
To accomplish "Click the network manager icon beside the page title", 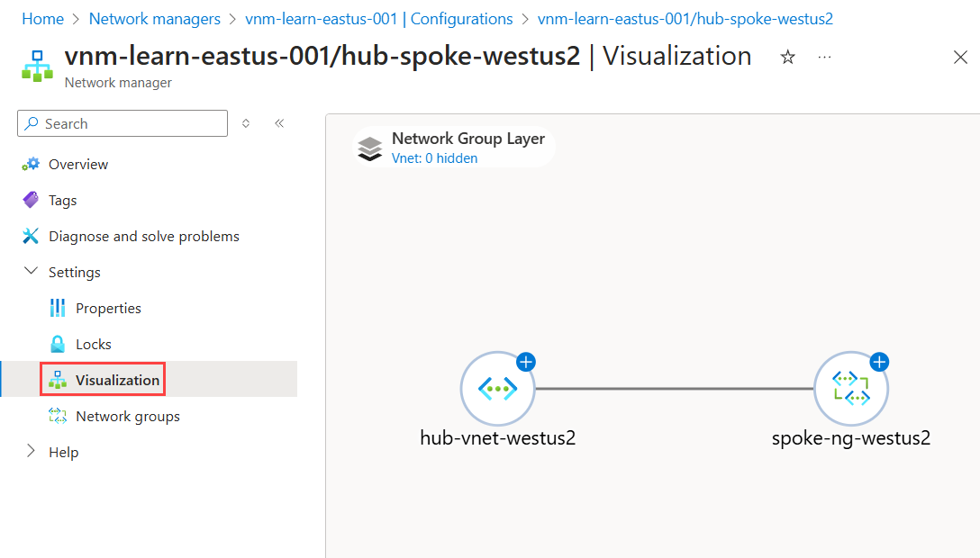I will pyautogui.click(x=36, y=66).
